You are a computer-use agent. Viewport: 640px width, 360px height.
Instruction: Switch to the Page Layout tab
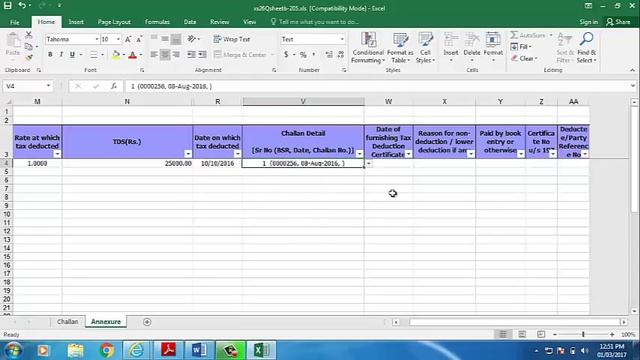pyautogui.click(x=114, y=22)
